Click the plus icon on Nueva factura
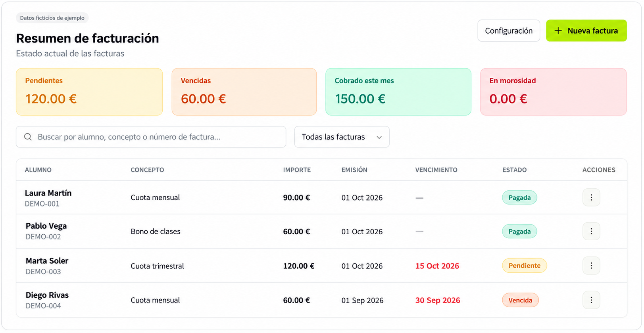Image resolution: width=644 pixels, height=333 pixels. coord(558,31)
